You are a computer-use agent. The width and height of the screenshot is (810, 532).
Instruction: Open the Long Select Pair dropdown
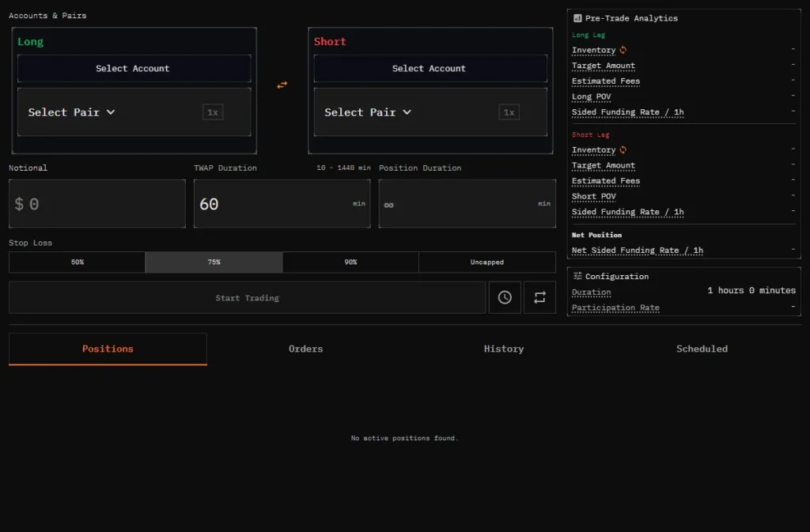pyautogui.click(x=72, y=112)
